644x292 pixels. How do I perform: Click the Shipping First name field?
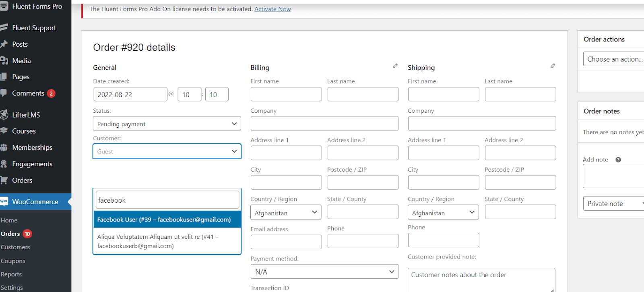pos(444,94)
